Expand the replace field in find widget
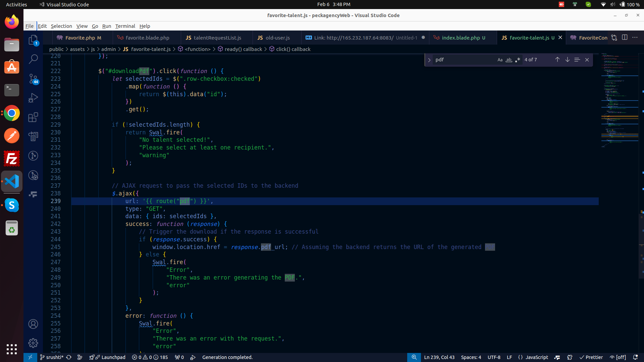 tap(429, 60)
